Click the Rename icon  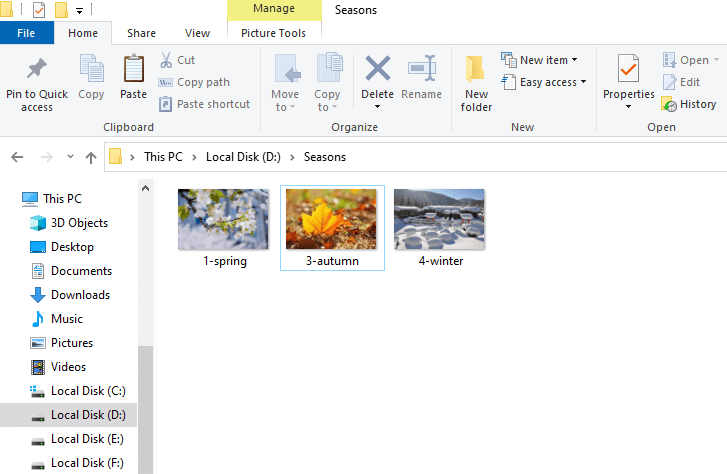click(x=422, y=68)
